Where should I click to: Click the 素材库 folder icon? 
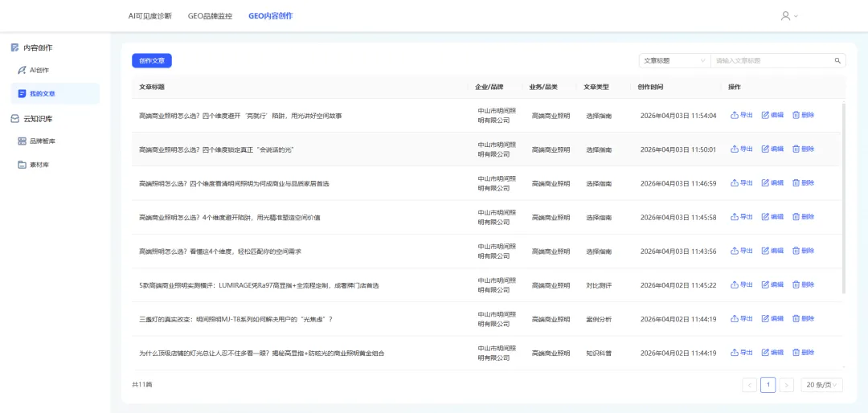coord(23,165)
